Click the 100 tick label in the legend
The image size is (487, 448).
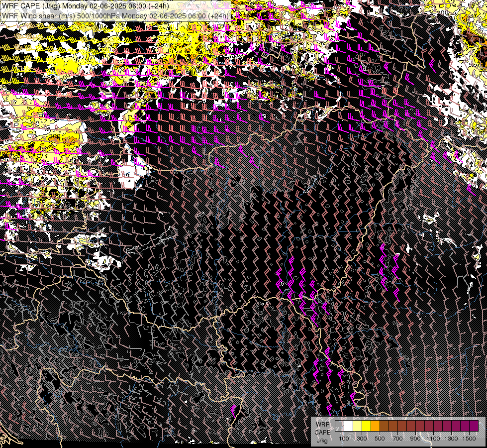344,439
